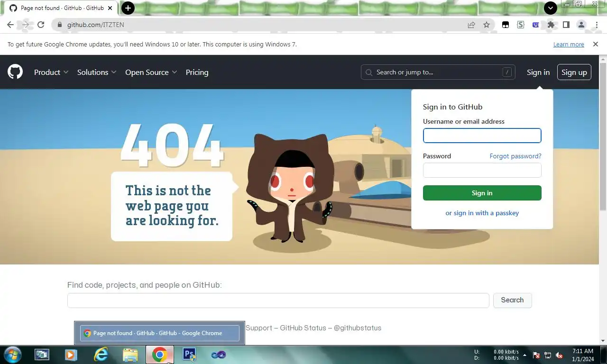Click the Learn more link

(569, 44)
